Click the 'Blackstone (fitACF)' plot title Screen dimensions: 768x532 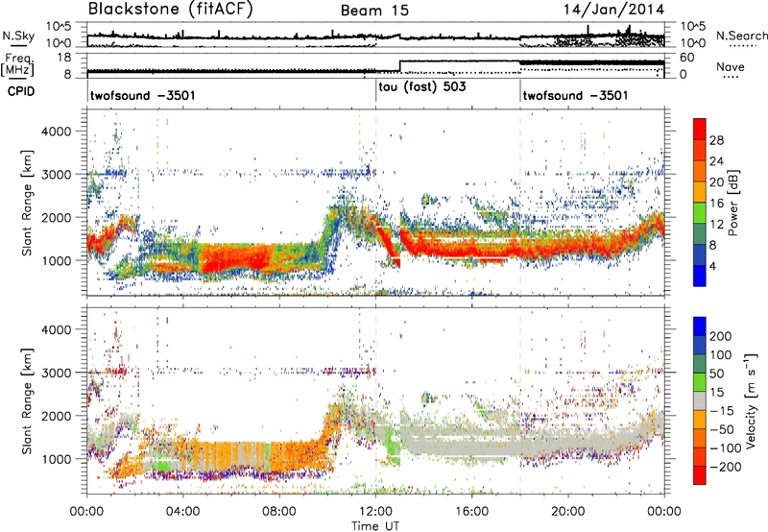(x=171, y=9)
